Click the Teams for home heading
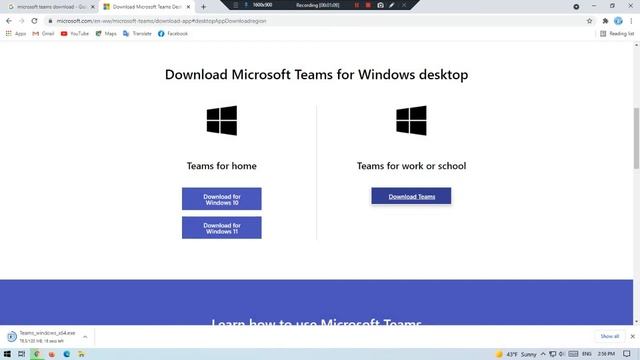Viewport: 640px width, 360px height. coord(222,166)
